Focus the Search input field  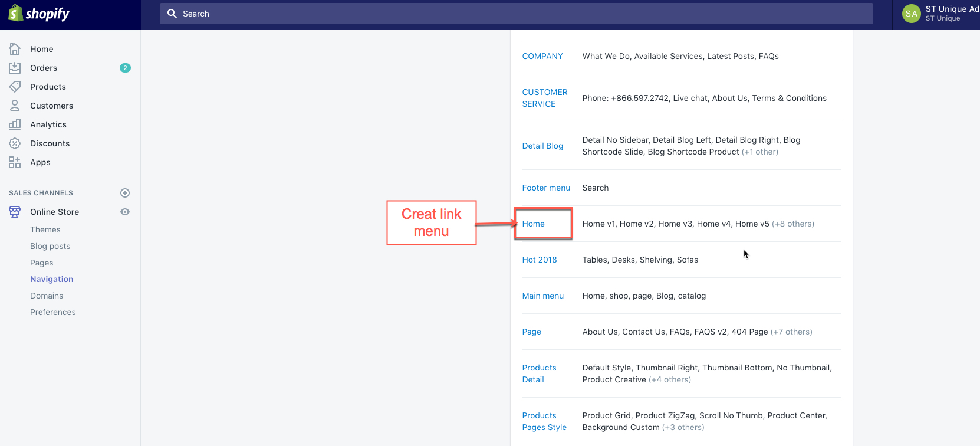[x=517, y=14]
